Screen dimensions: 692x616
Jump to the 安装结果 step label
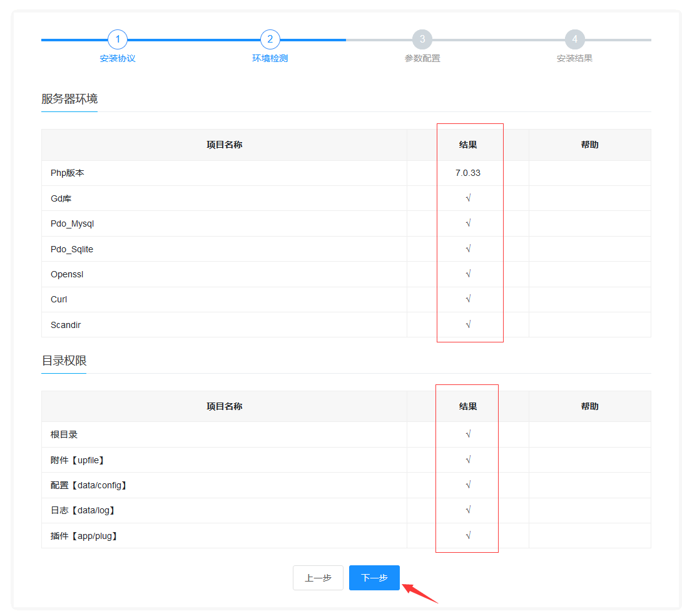574,58
